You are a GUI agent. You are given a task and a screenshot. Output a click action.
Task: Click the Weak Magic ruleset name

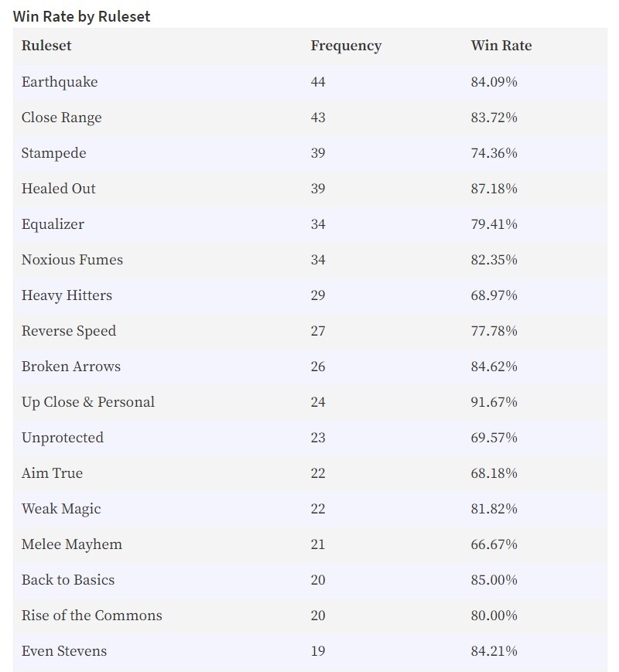click(x=61, y=509)
